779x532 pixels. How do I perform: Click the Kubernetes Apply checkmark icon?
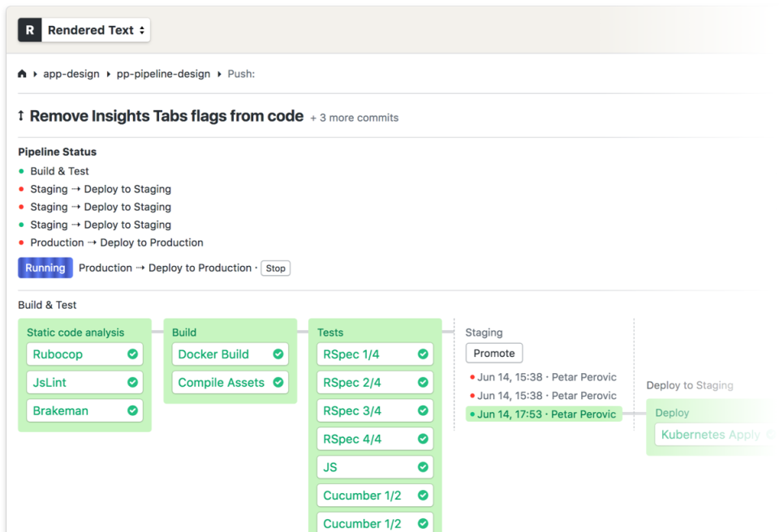click(x=769, y=435)
